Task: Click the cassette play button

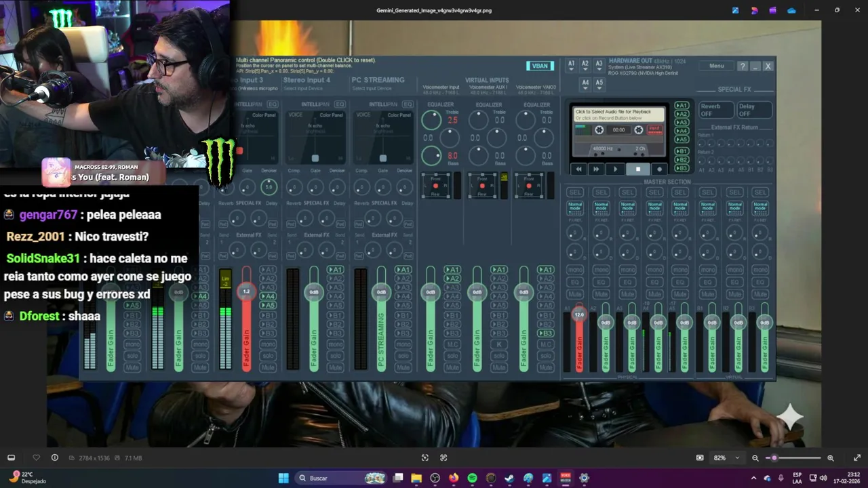Action: (615, 169)
